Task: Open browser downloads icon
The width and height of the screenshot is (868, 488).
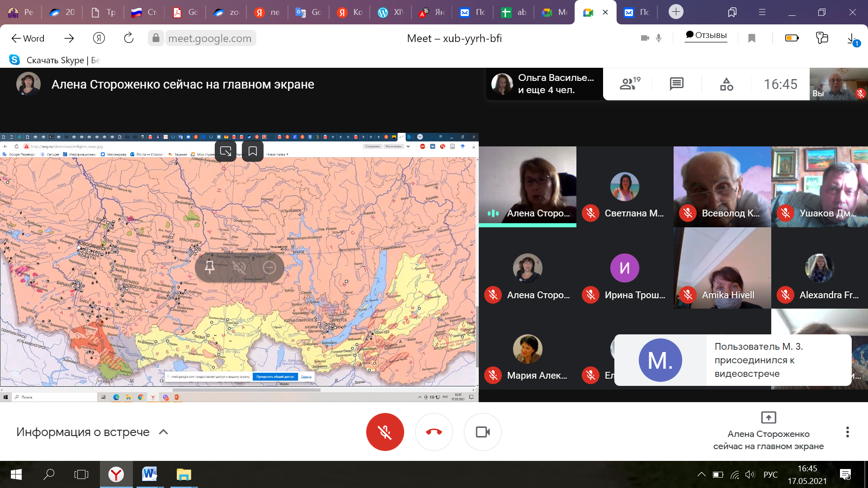Action: 852,39
